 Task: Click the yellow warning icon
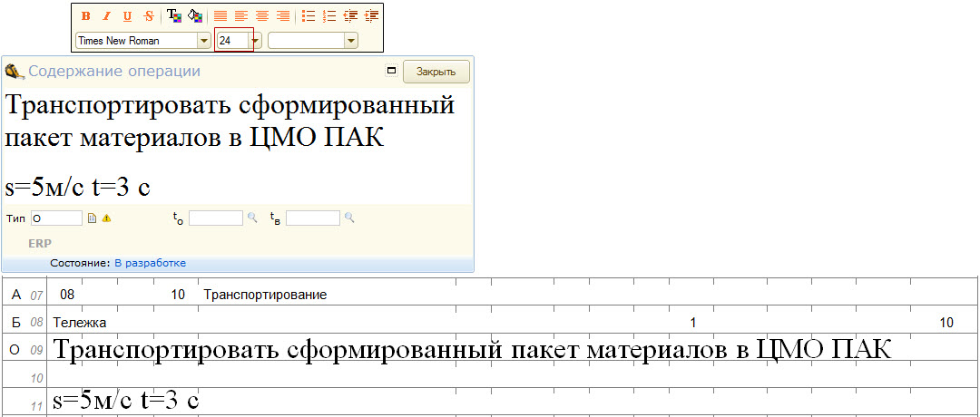tap(106, 218)
